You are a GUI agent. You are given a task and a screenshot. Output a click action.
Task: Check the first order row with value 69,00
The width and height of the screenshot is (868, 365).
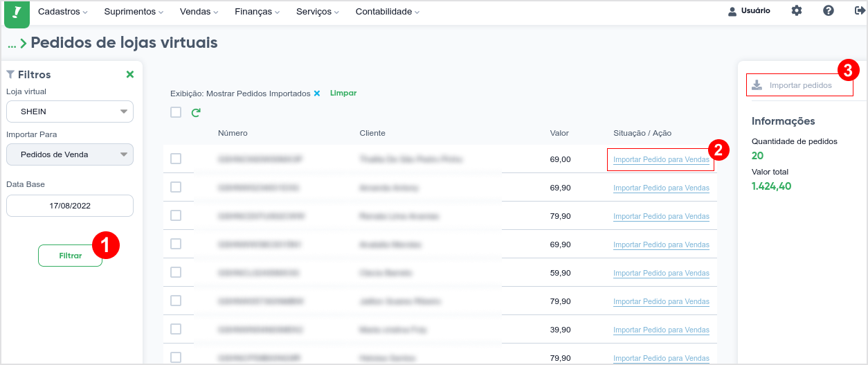pos(176,159)
